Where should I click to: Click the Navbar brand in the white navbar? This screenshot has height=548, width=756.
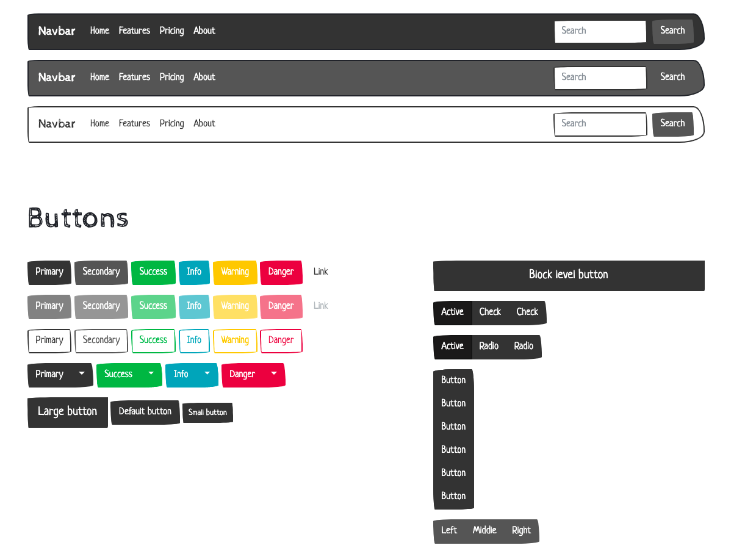pyautogui.click(x=57, y=124)
